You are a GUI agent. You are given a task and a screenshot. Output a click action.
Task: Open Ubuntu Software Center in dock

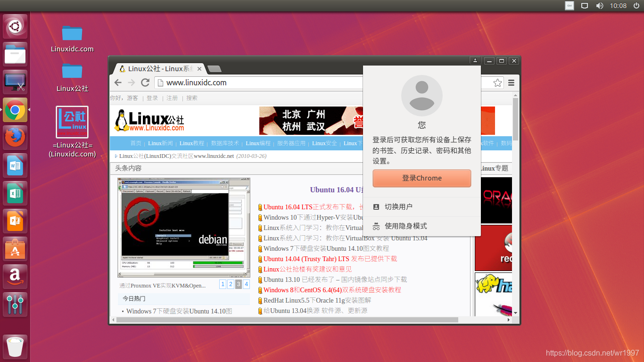click(x=15, y=249)
